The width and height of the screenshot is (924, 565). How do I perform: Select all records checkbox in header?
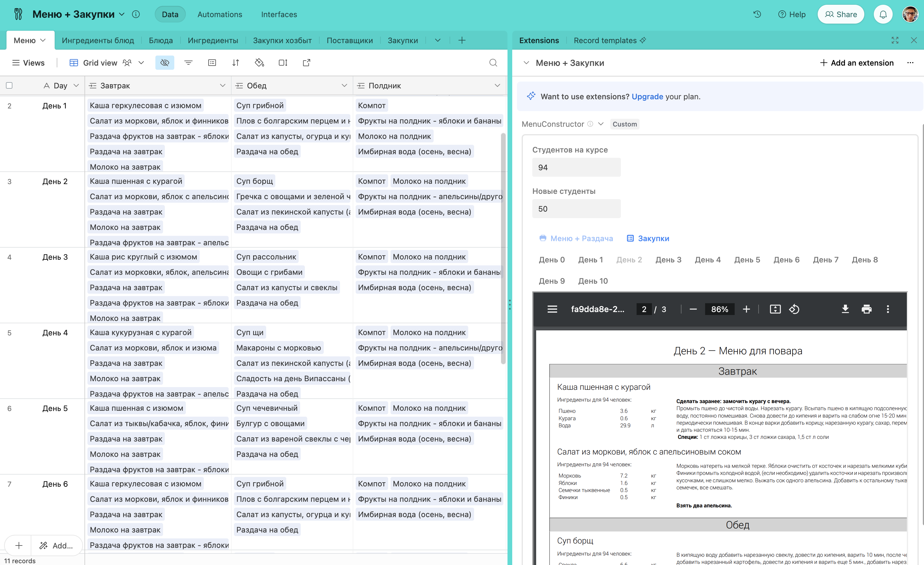[9, 85]
